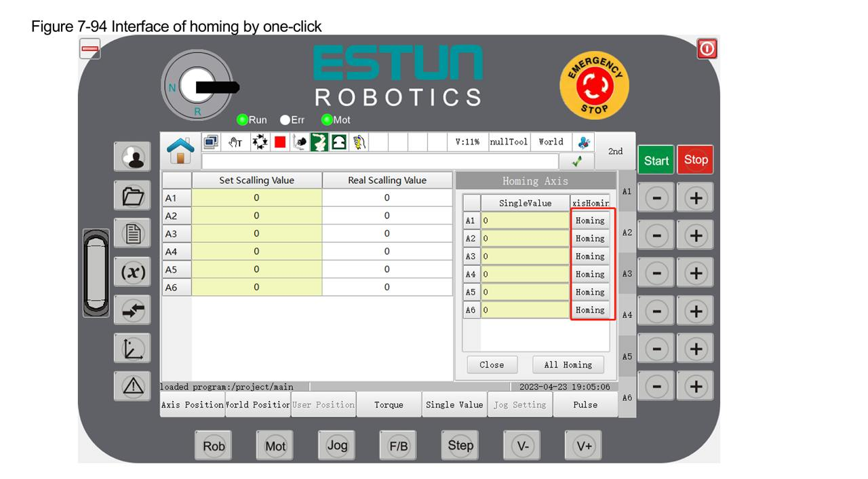This screenshot has width=868, height=479.
Task: Toggle the F/B direction key
Action: 397,446
